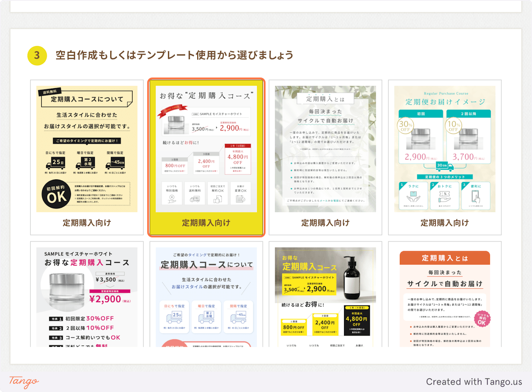The height and width of the screenshot is (392, 532).
Task: Click the yellow step 3 circle badge
Action: tap(37, 55)
